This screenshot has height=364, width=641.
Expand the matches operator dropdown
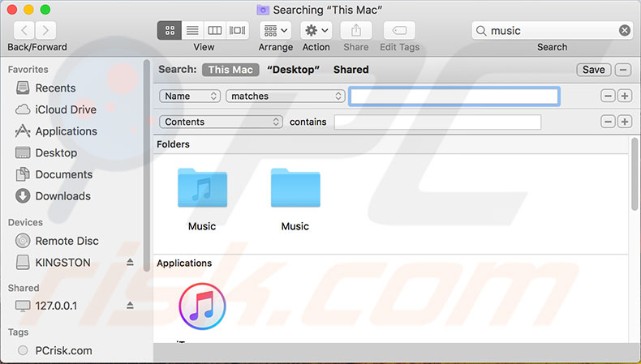(286, 96)
